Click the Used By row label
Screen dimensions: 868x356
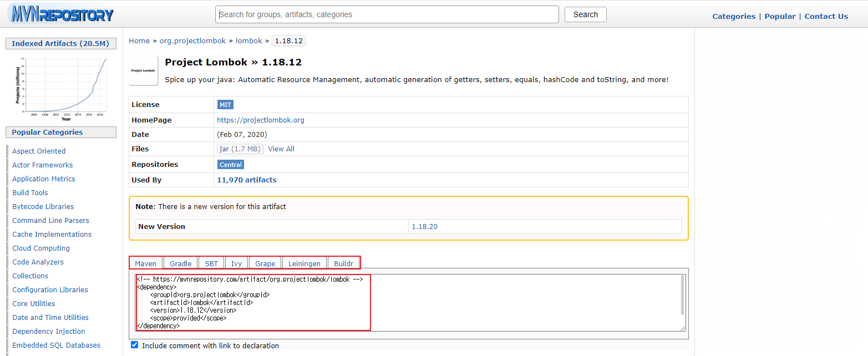coord(146,180)
